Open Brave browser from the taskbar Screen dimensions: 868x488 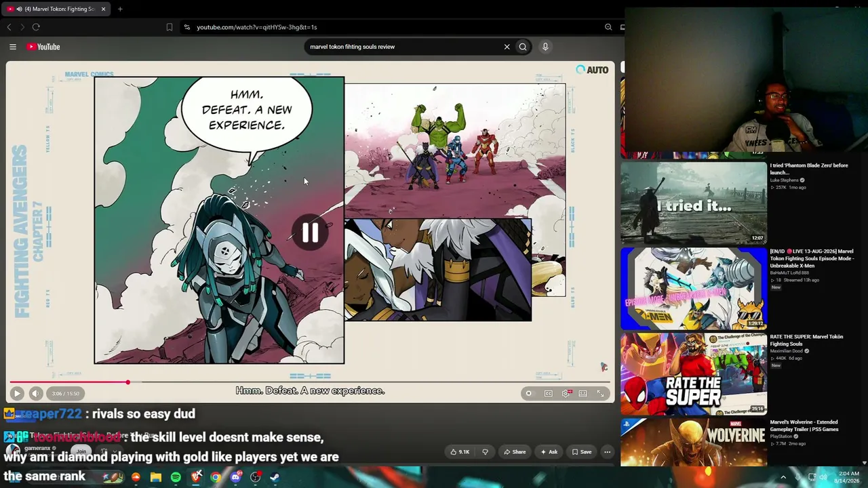click(x=196, y=477)
